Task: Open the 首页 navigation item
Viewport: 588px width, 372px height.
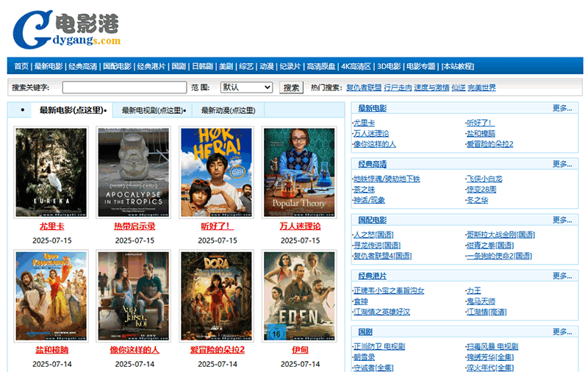Action: point(21,66)
